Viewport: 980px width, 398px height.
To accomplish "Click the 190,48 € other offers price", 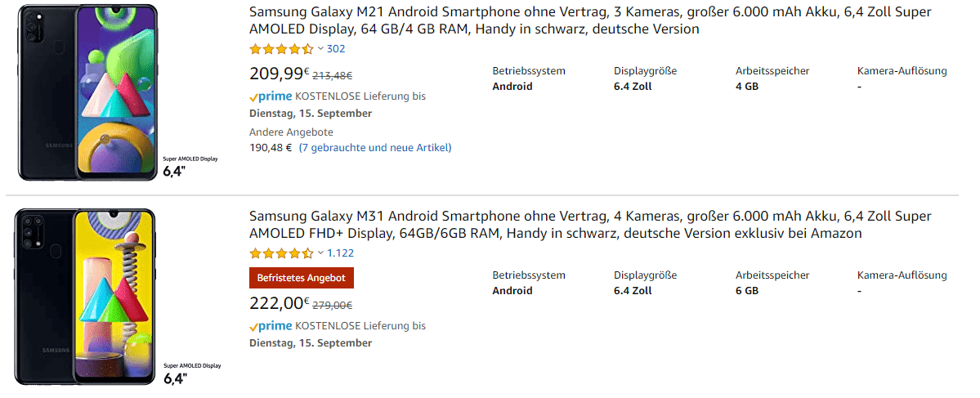I will pos(271,148).
